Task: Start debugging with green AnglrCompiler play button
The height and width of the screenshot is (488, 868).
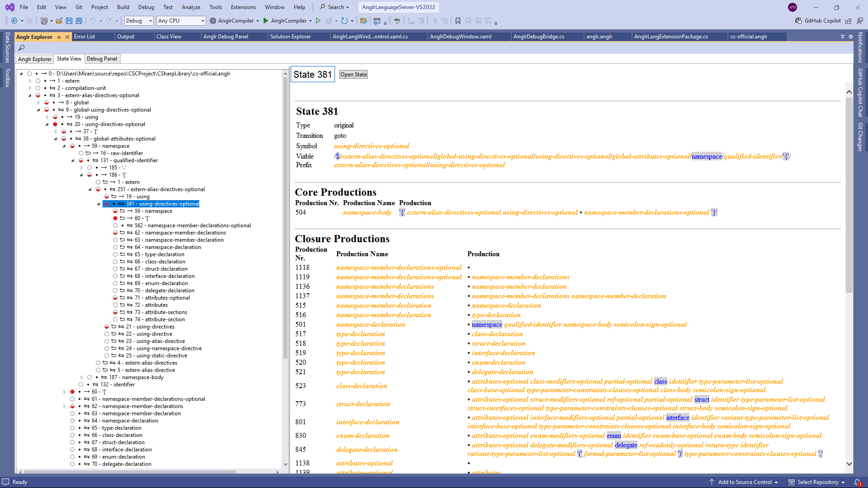Action: click(x=266, y=21)
